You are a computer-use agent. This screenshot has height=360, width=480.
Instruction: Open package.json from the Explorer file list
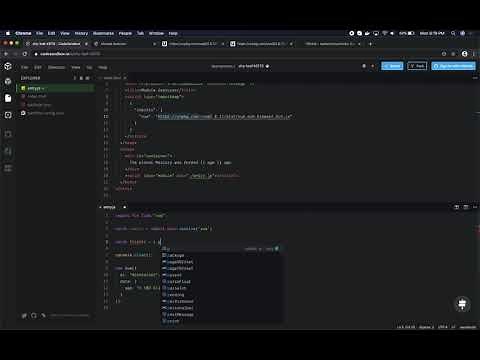pos(56,105)
